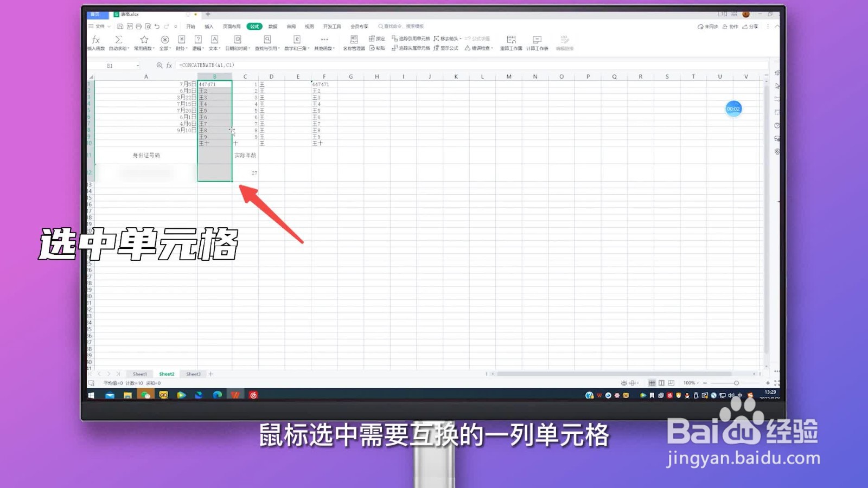This screenshot has height=488, width=868.
Task: Open the 名称管理器 Name Manager
Action: click(x=354, y=43)
